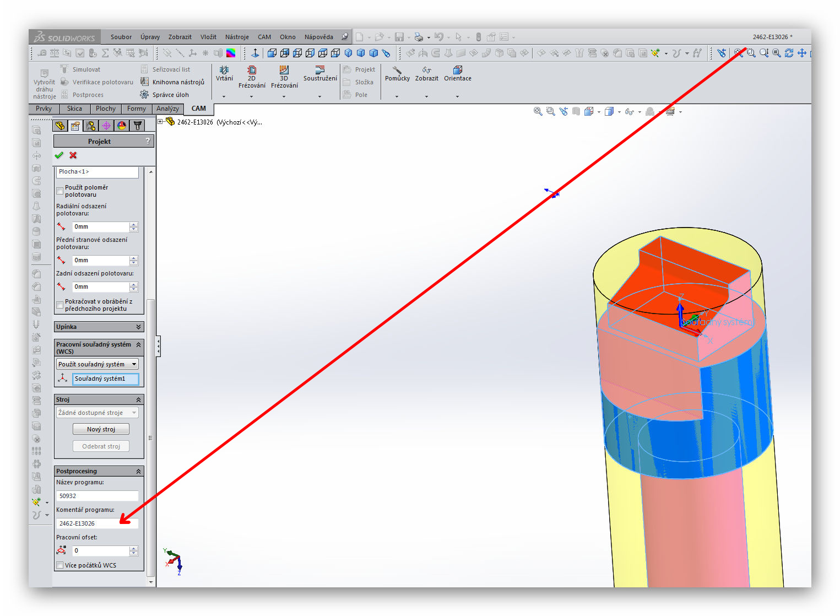Click the Nový stroj button

coord(101,429)
